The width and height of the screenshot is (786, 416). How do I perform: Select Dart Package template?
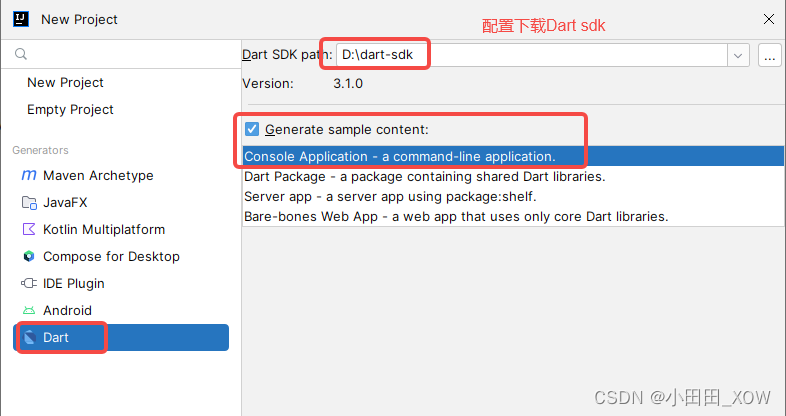click(x=513, y=176)
